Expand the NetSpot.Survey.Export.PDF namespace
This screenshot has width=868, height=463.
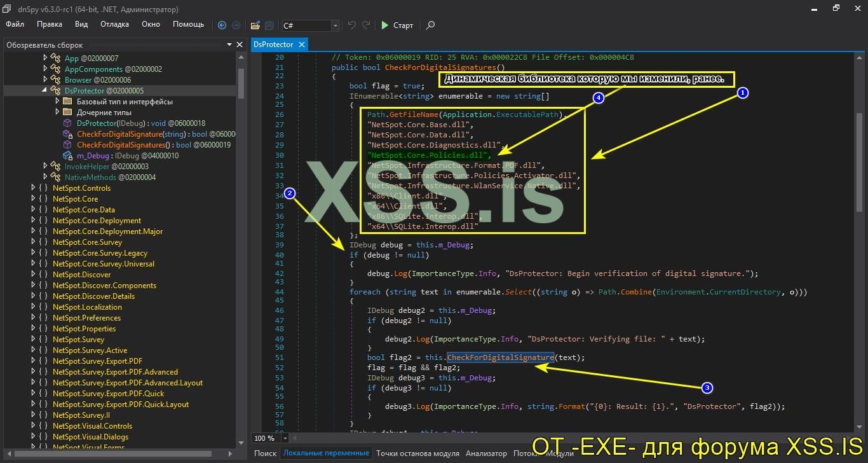click(33, 361)
